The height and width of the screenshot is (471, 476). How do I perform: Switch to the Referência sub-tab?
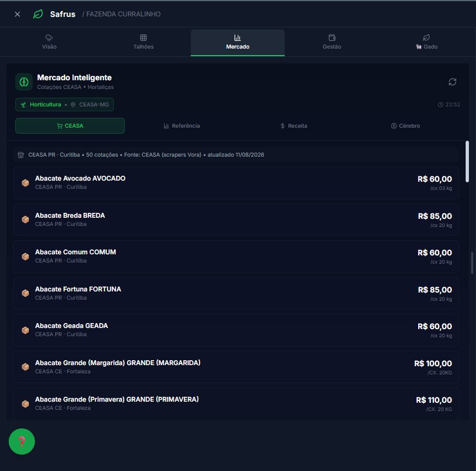182,126
